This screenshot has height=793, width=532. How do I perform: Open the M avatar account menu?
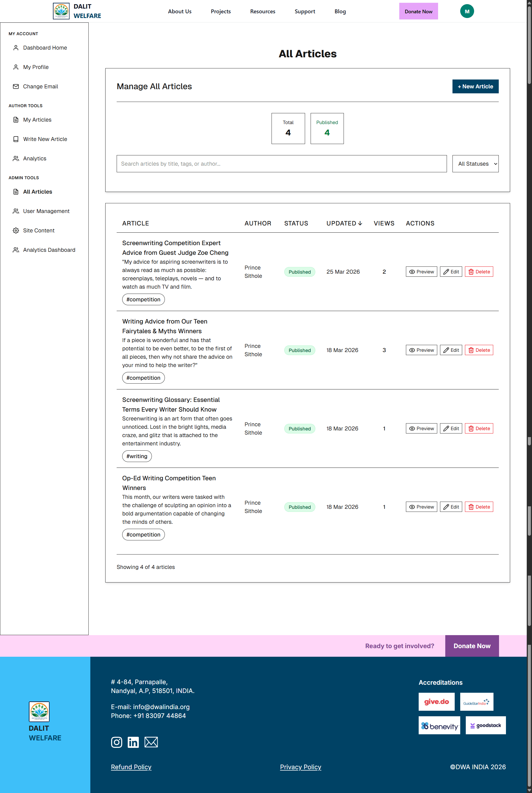[467, 11]
